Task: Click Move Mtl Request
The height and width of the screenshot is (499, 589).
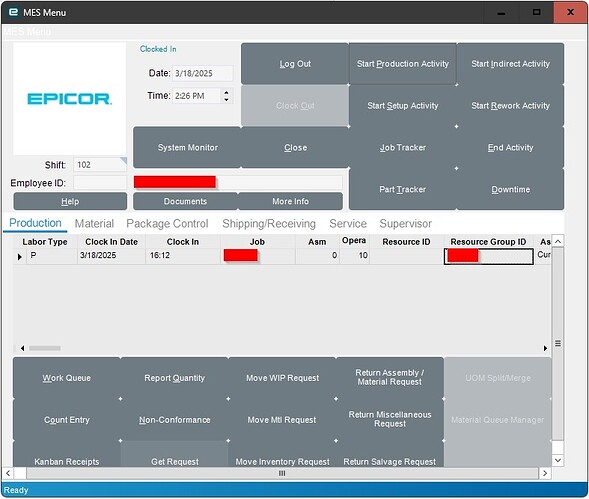Action: point(282,420)
